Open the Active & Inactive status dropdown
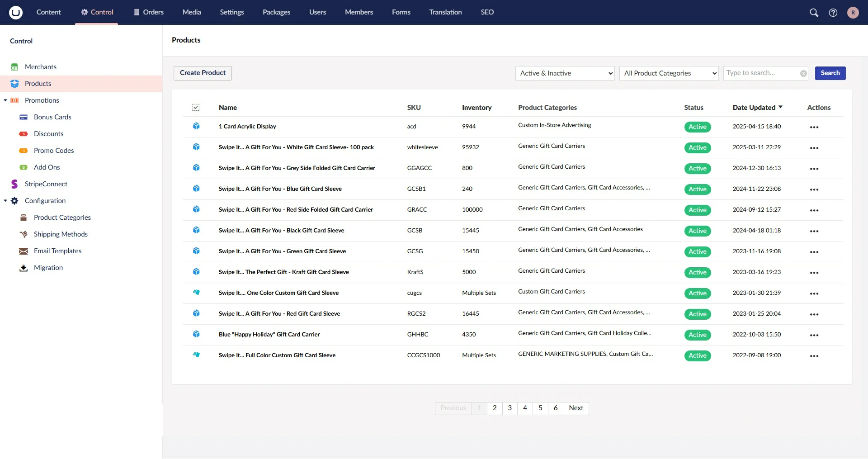 pyautogui.click(x=565, y=73)
